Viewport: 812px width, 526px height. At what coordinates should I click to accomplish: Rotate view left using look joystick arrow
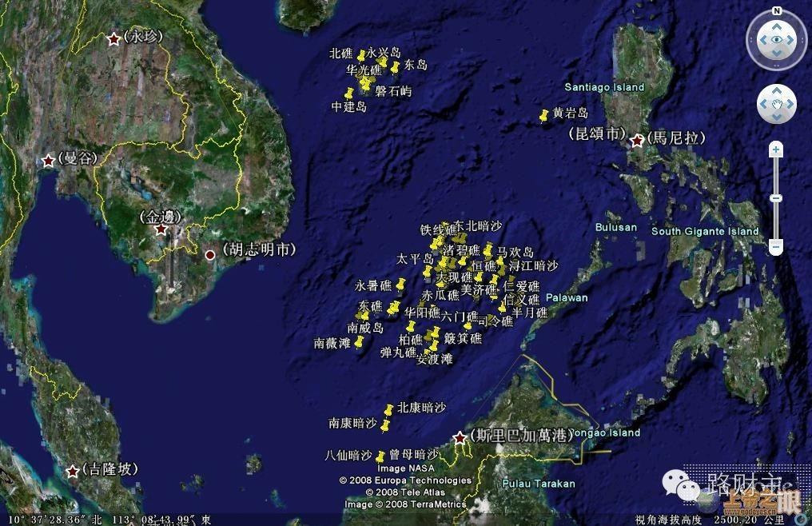pyautogui.click(x=762, y=41)
